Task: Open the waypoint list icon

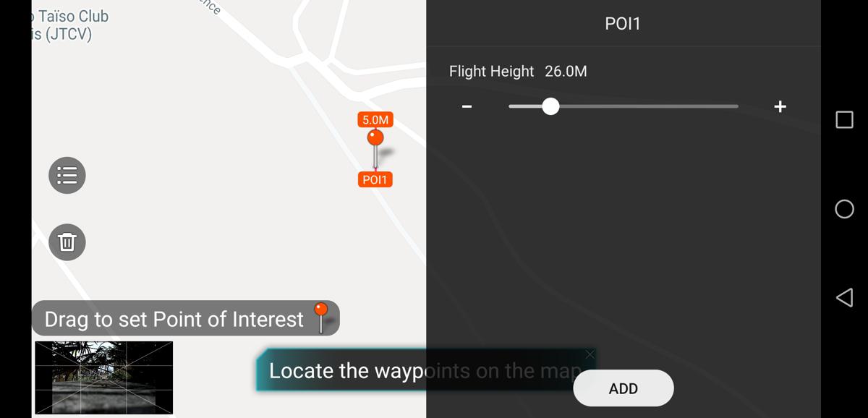Action: click(67, 175)
